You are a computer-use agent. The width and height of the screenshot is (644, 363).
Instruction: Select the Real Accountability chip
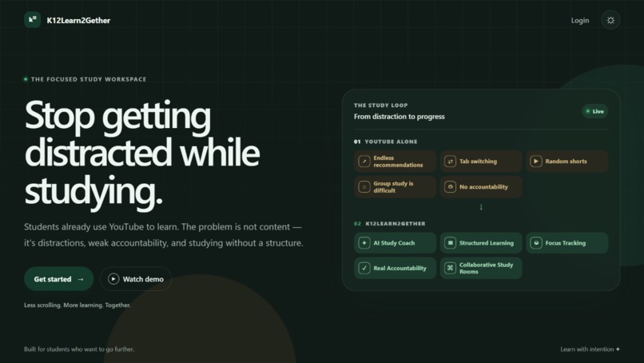[x=395, y=268]
